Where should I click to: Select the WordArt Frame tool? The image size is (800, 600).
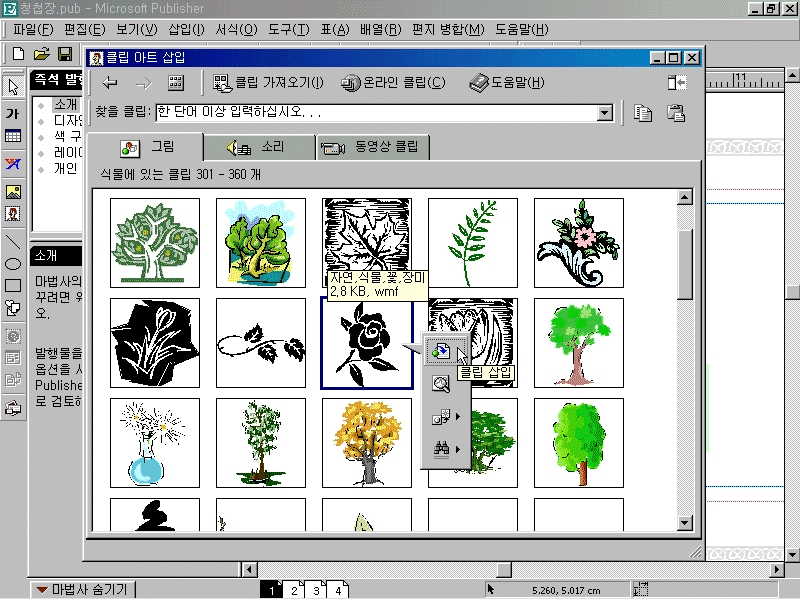tap(13, 164)
